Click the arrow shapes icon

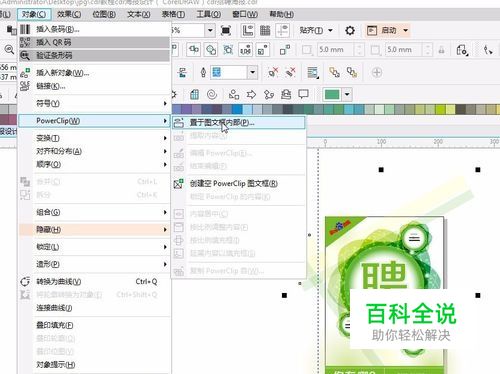251,95
